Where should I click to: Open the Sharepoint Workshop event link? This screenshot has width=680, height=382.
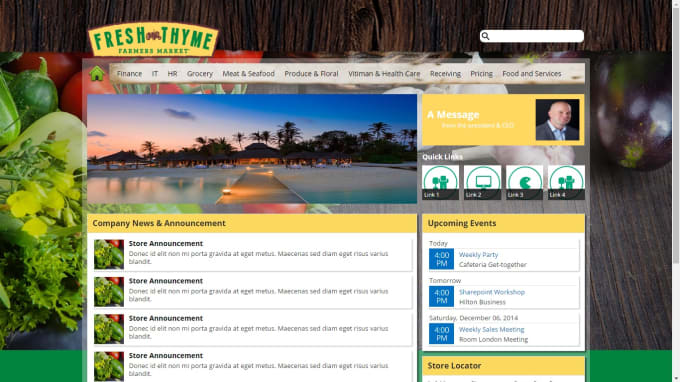[x=492, y=292]
